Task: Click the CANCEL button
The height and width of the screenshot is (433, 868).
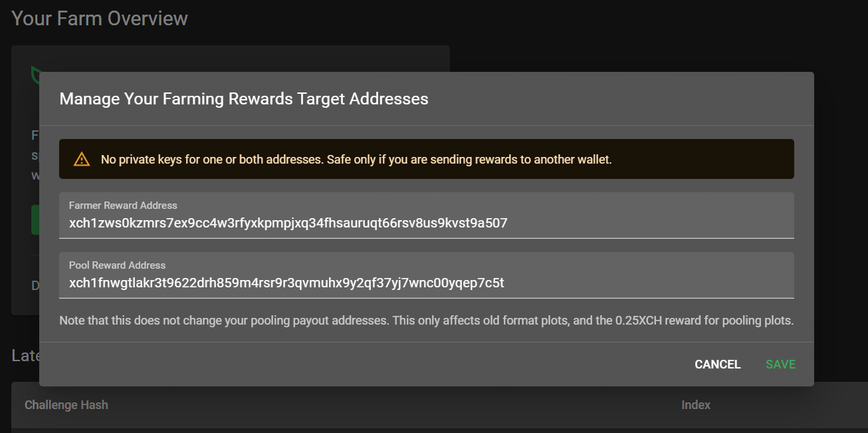Action: point(717,364)
